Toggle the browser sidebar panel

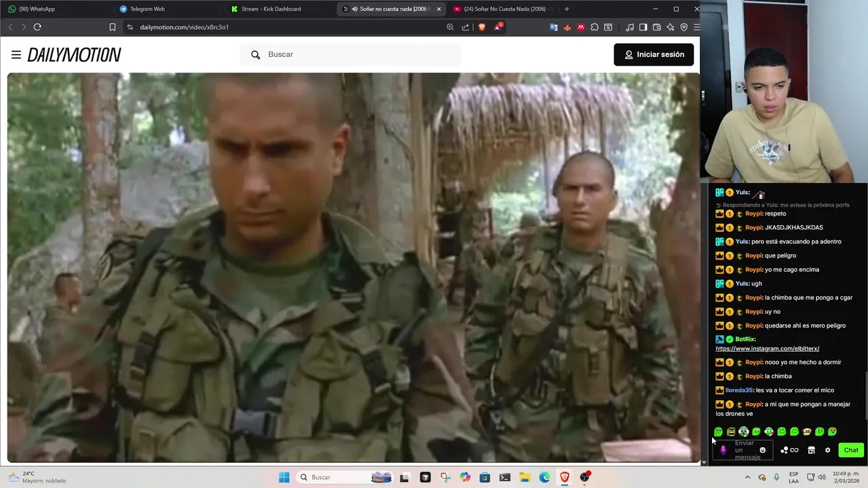pyautogui.click(x=643, y=27)
